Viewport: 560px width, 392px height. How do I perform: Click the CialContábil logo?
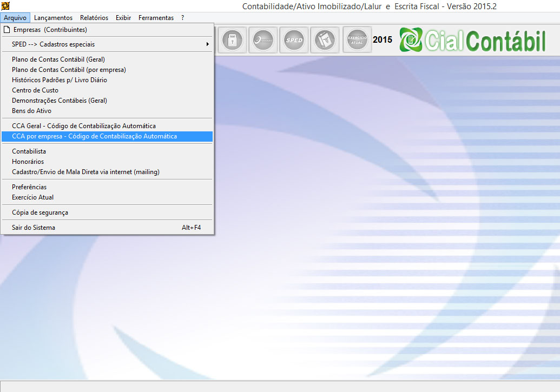(472, 41)
